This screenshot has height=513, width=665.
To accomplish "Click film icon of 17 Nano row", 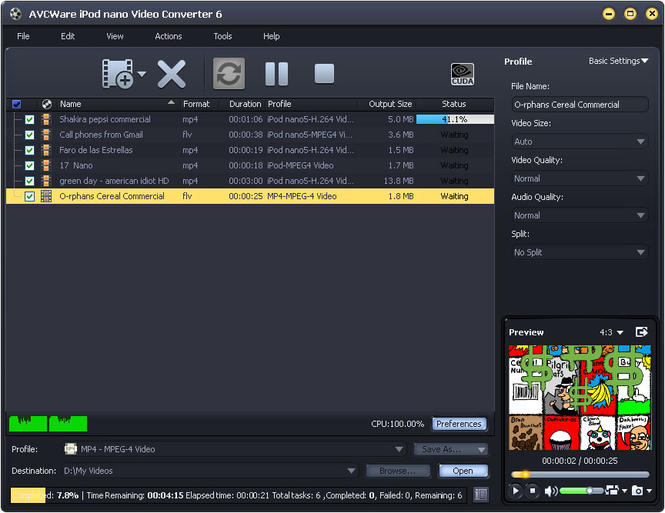I will [x=46, y=165].
